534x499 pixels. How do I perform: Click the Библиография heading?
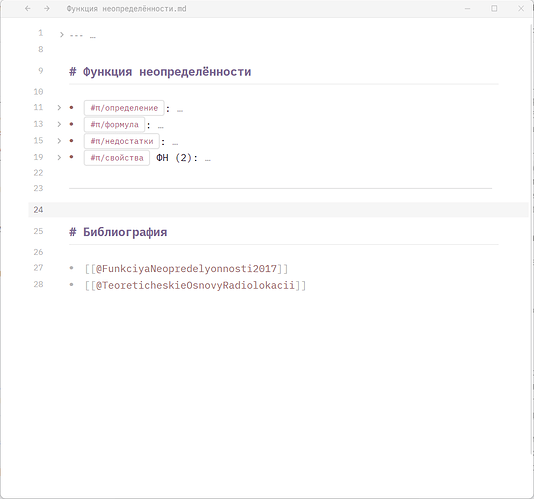point(125,232)
